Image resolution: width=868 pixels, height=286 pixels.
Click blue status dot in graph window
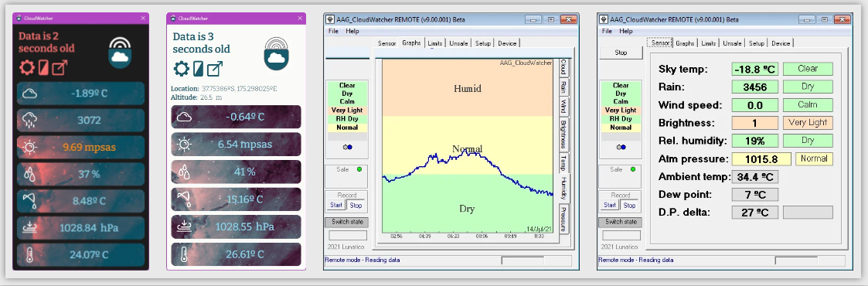tap(350, 147)
